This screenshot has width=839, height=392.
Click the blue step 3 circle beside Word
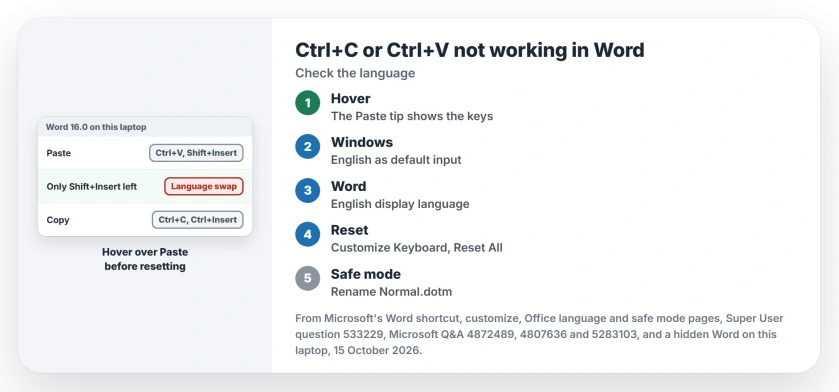coord(308,190)
